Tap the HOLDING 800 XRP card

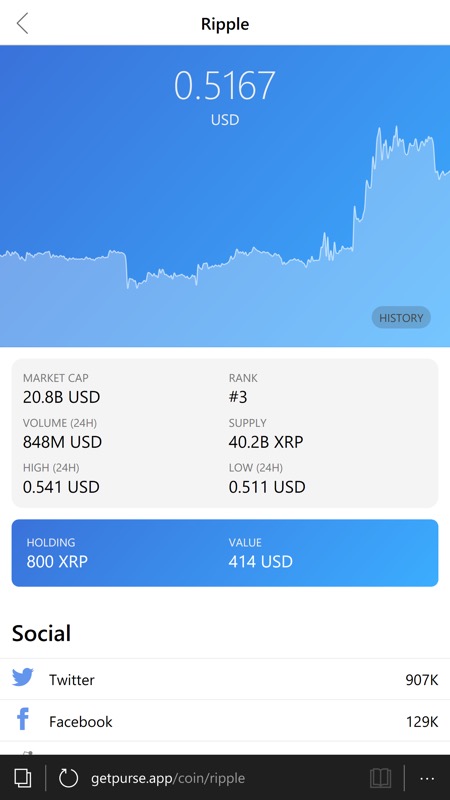225,553
